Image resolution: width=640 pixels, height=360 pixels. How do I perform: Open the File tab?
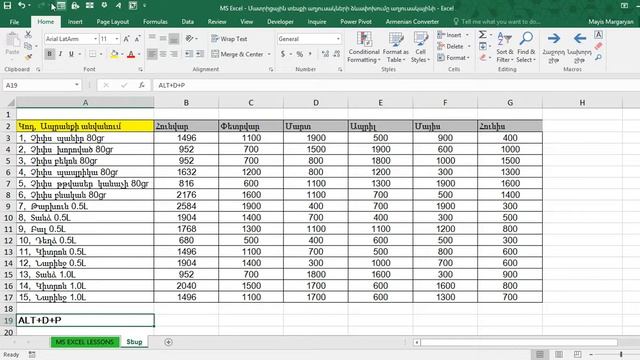pyautogui.click(x=14, y=22)
